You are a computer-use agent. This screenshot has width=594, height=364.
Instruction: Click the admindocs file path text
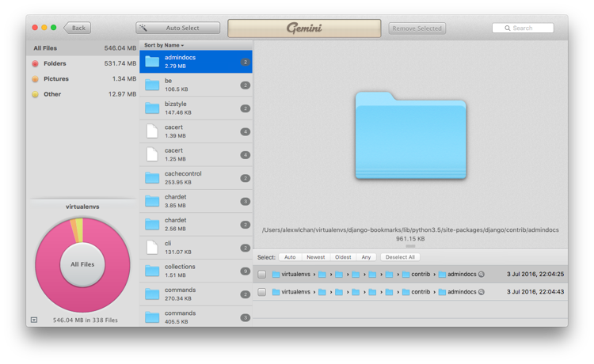click(410, 229)
